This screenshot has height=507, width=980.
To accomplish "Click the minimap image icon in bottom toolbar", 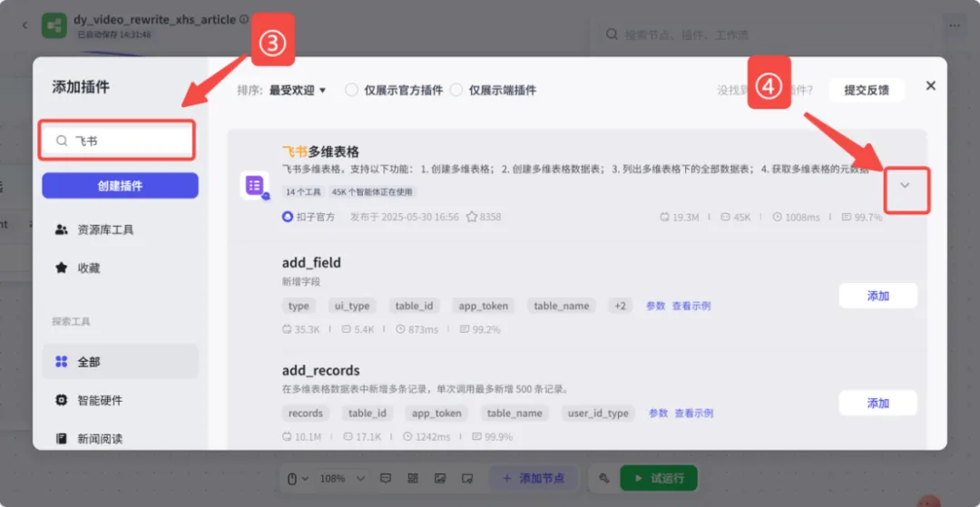I will 439,478.
